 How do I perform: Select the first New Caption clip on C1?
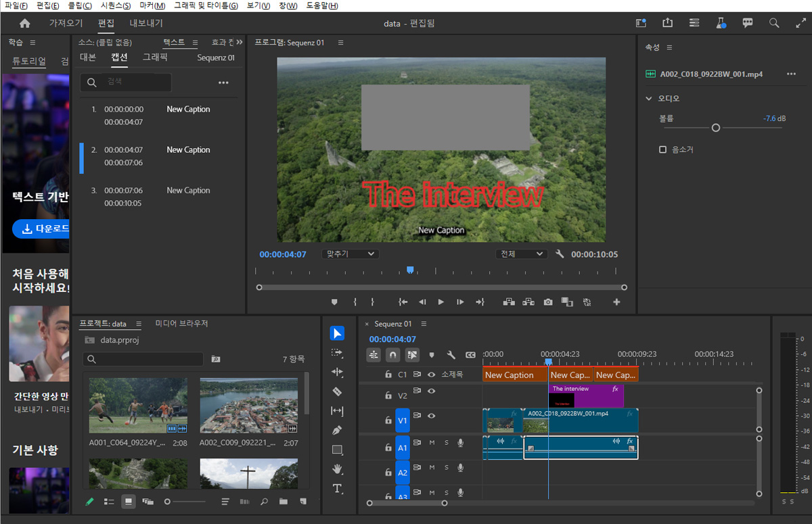[514, 375]
